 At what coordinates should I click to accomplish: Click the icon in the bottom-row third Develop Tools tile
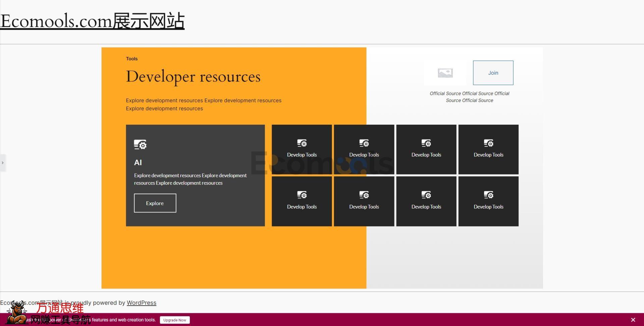click(x=426, y=195)
